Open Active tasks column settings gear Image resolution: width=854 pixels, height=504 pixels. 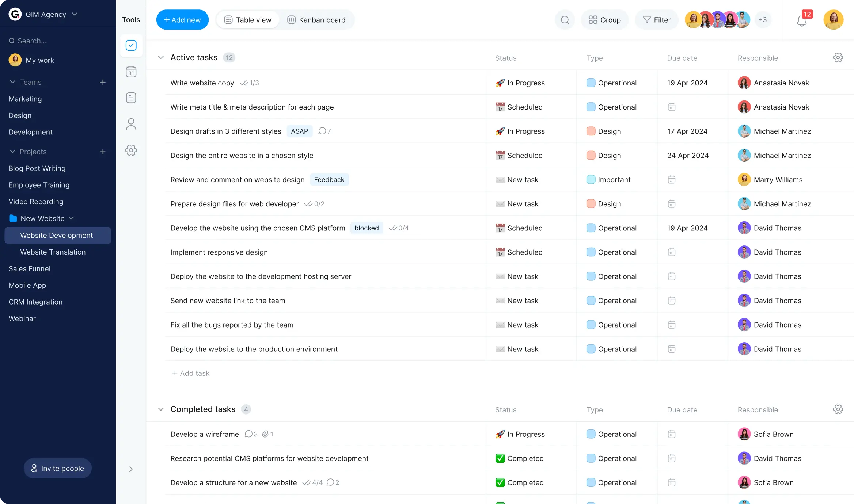[x=838, y=58]
